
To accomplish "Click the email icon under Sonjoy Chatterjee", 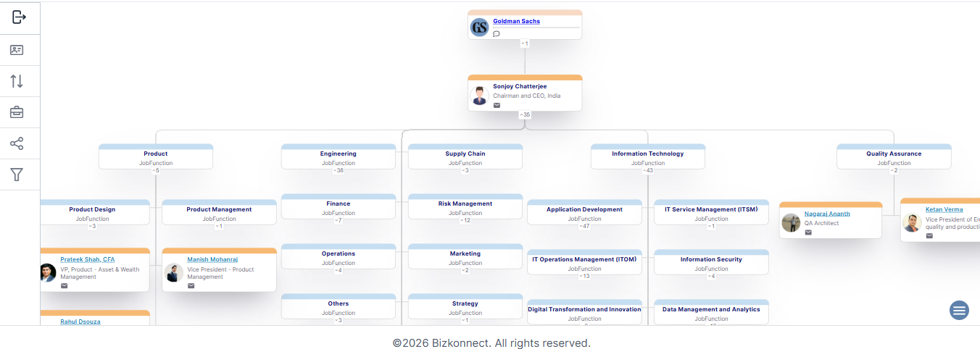I will 497,105.
